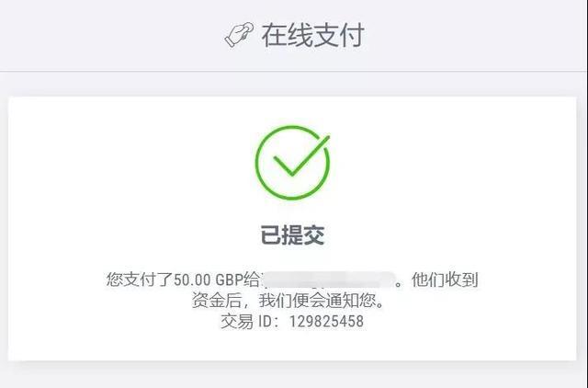588x388 pixels.
Task: Click the 已提交 status heading
Action: tap(292, 234)
